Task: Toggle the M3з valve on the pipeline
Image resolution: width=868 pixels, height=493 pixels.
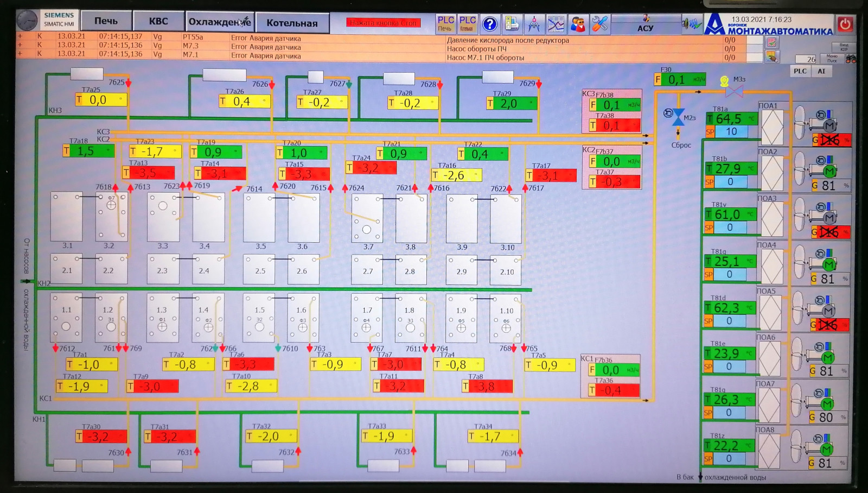Action: (733, 91)
